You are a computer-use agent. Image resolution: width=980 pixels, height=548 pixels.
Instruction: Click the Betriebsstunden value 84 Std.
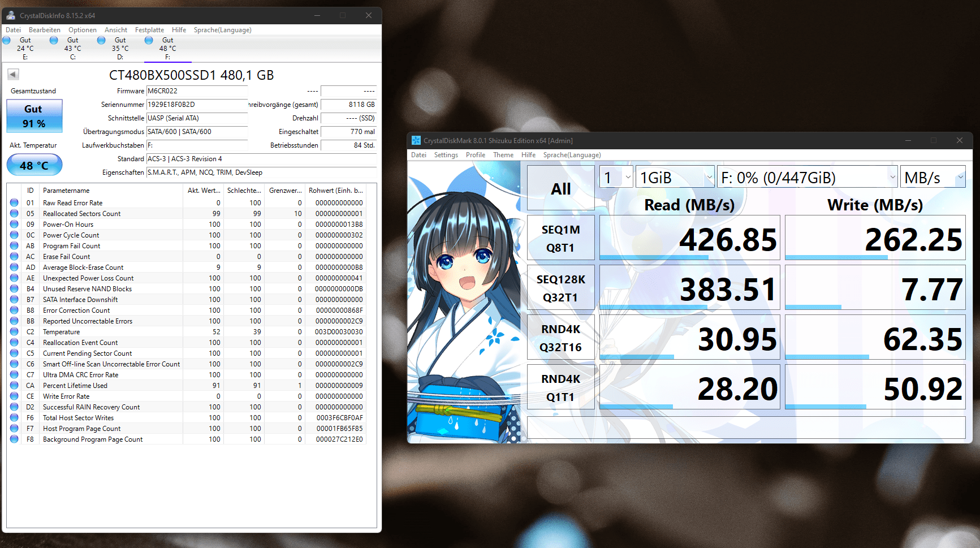click(x=348, y=145)
